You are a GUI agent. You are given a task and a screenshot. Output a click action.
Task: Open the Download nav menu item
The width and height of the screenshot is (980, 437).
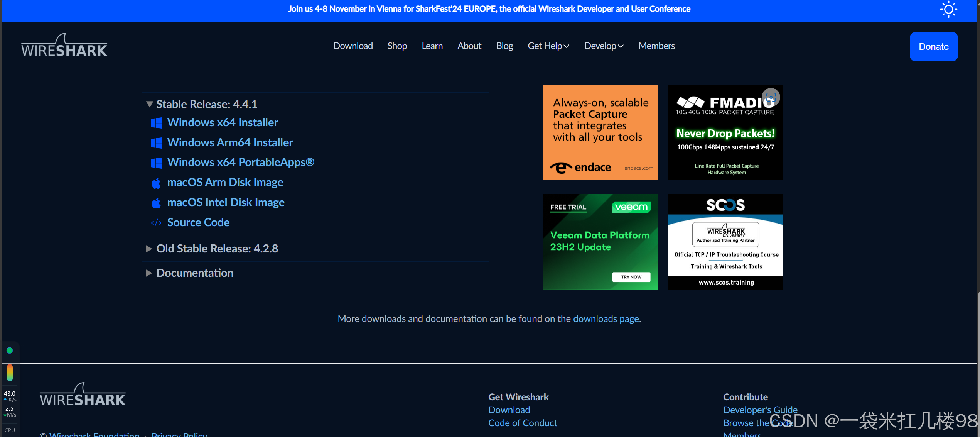click(x=353, y=46)
